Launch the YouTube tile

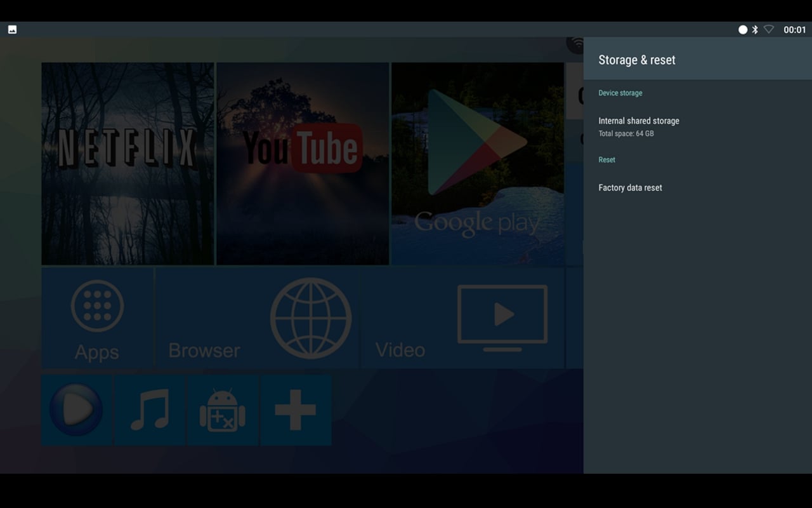coord(303,163)
